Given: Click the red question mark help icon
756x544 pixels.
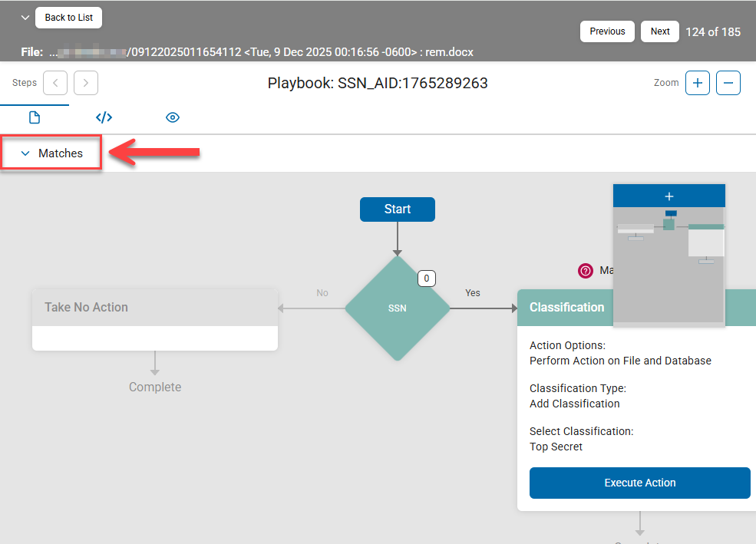Looking at the screenshot, I should pyautogui.click(x=586, y=270).
